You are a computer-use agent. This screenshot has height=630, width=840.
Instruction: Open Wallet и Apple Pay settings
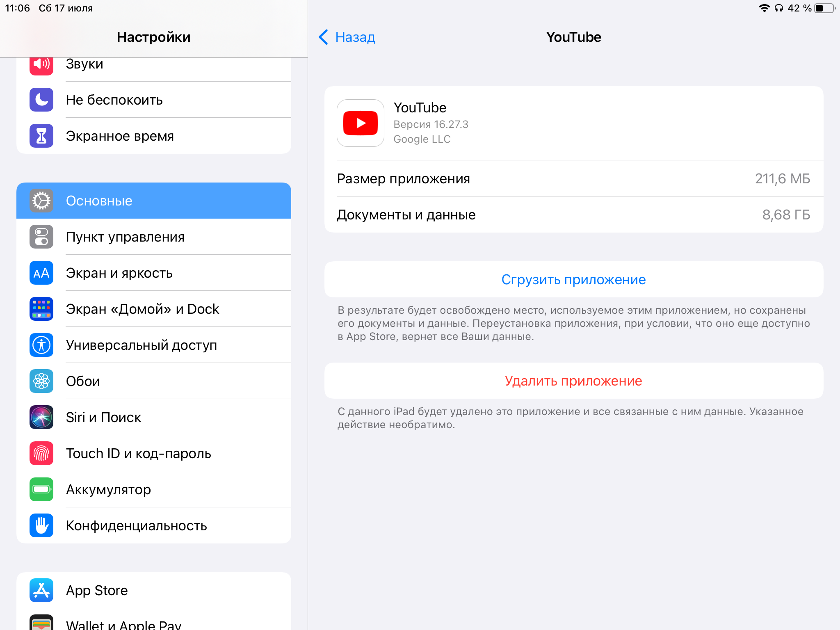pos(154,620)
